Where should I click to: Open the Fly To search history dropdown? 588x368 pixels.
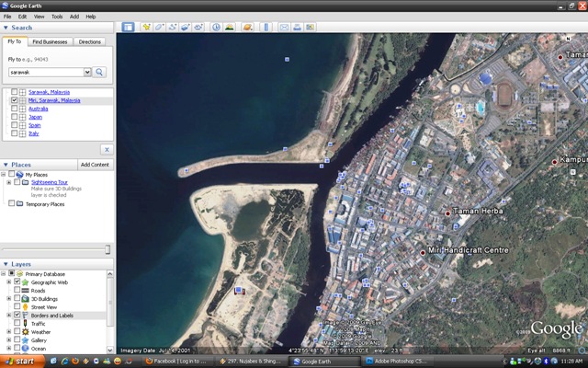pos(87,72)
